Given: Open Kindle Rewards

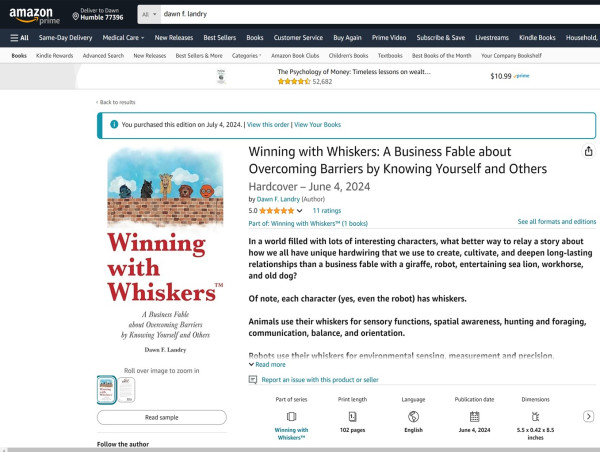Looking at the screenshot, I should [x=54, y=55].
